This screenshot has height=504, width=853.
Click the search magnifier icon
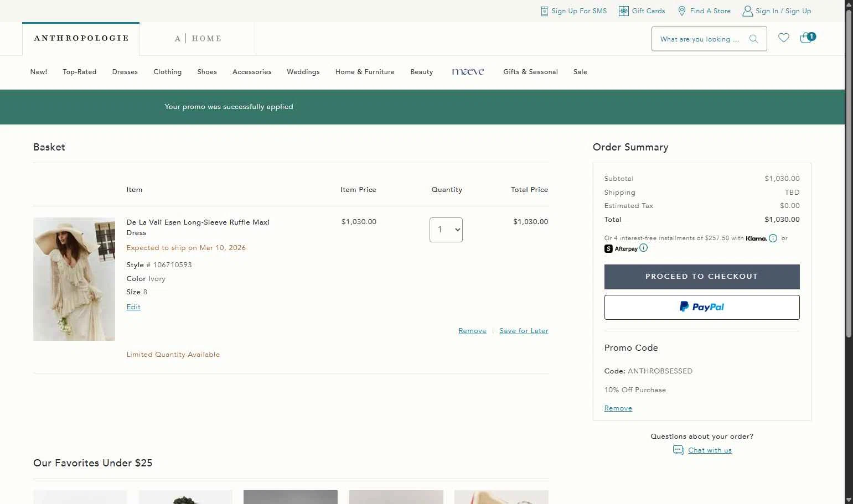coord(753,39)
